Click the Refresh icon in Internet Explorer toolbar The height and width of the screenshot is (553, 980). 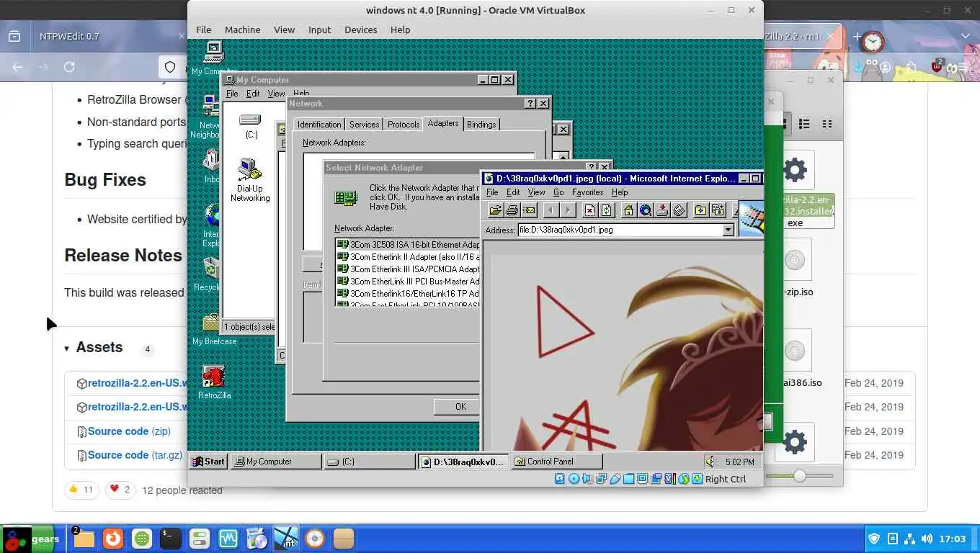coord(606,210)
